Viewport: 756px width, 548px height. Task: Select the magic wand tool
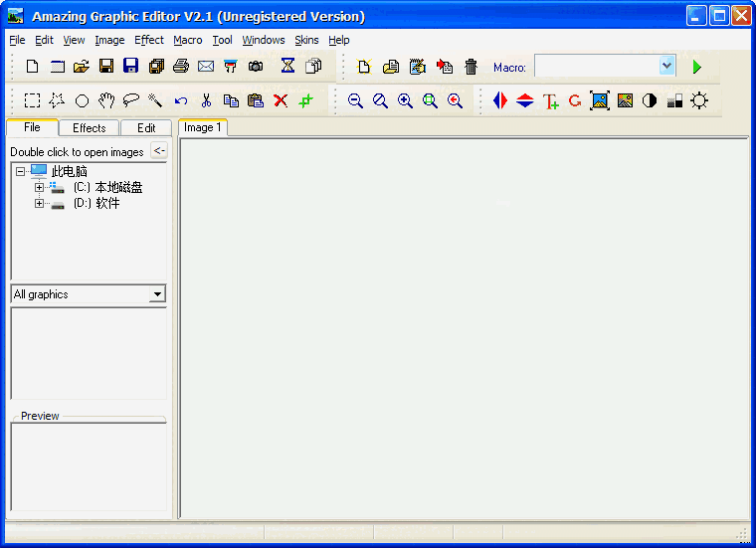(x=155, y=100)
